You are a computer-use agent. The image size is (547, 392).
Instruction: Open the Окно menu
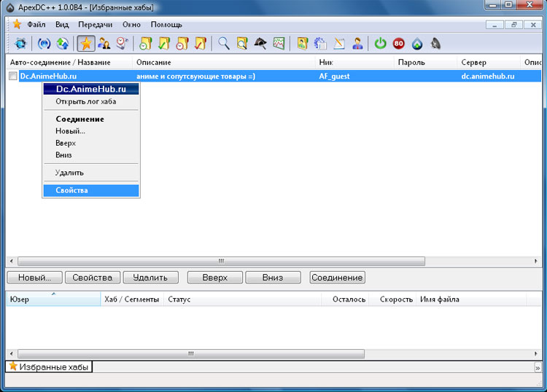tap(131, 25)
